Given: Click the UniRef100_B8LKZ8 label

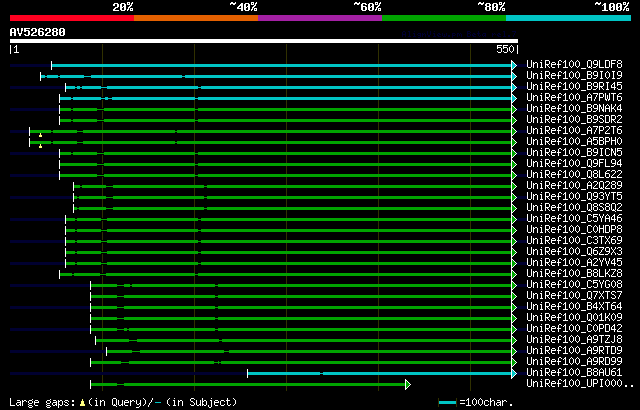Looking at the screenshot, I should click(x=574, y=274).
